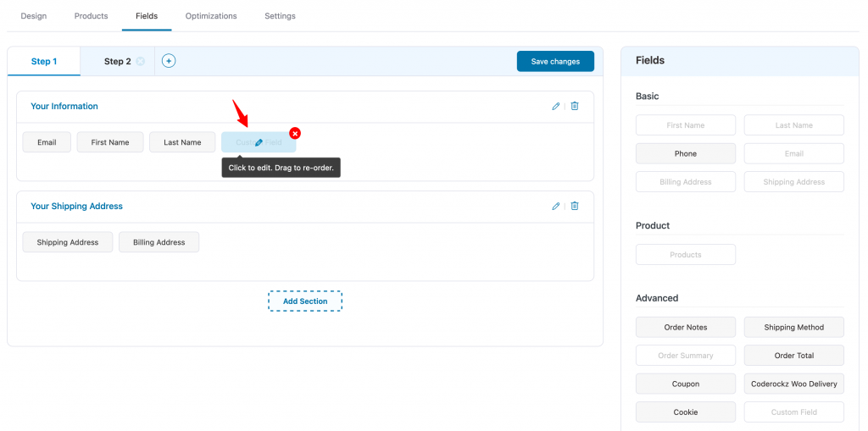
Task: Switch to Step 2 tab
Action: click(x=117, y=62)
